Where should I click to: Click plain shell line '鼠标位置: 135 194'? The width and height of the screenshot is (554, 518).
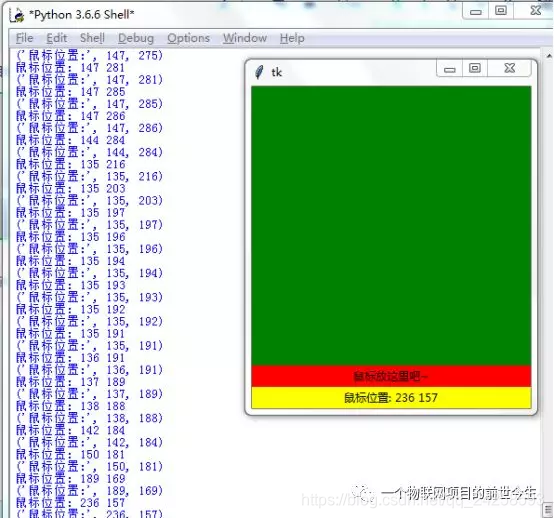point(71,261)
